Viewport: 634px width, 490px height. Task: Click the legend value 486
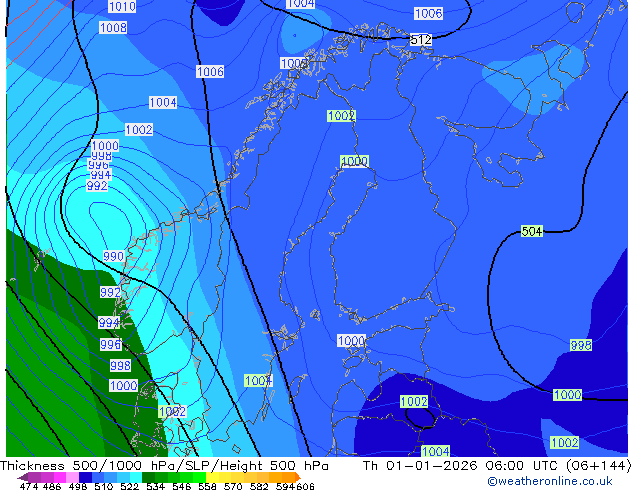click(x=52, y=486)
